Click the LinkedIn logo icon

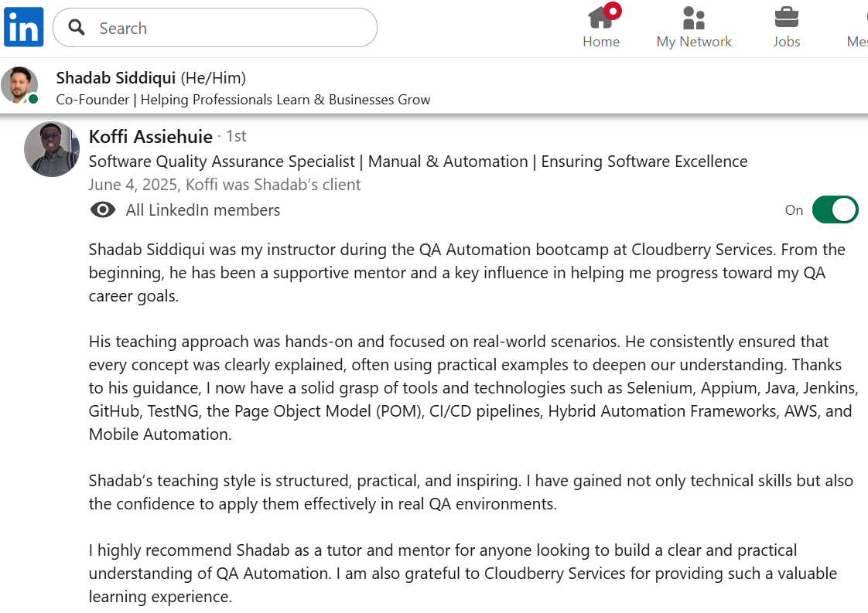pyautogui.click(x=24, y=28)
